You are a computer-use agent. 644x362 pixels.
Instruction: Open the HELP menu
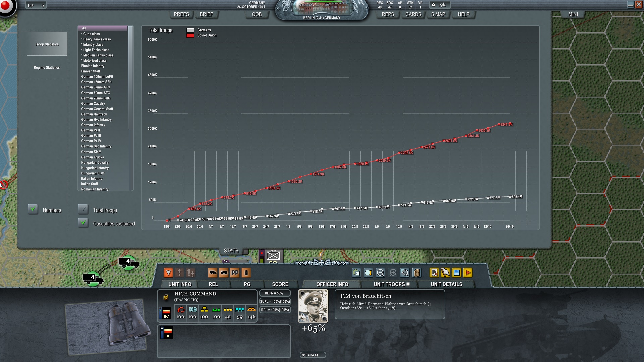(x=464, y=14)
